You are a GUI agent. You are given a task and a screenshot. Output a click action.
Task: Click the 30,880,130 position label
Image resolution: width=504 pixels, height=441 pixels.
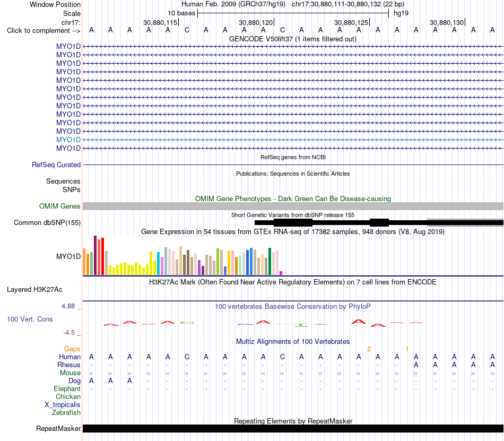point(447,22)
